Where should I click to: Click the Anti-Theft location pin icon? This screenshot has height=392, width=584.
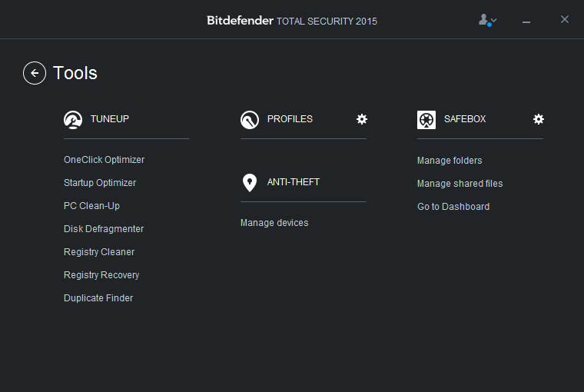pyautogui.click(x=249, y=182)
